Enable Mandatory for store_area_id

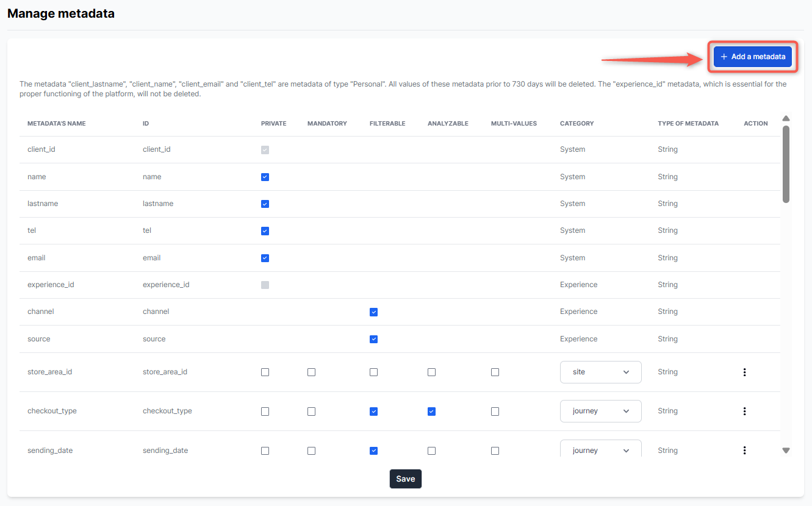point(311,372)
